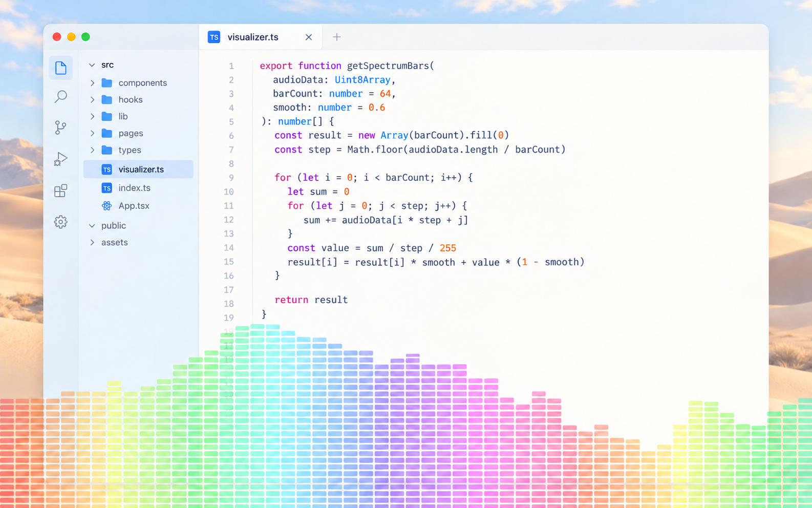Select the public folder label
Image resolution: width=812 pixels, height=508 pixels.
(x=114, y=226)
